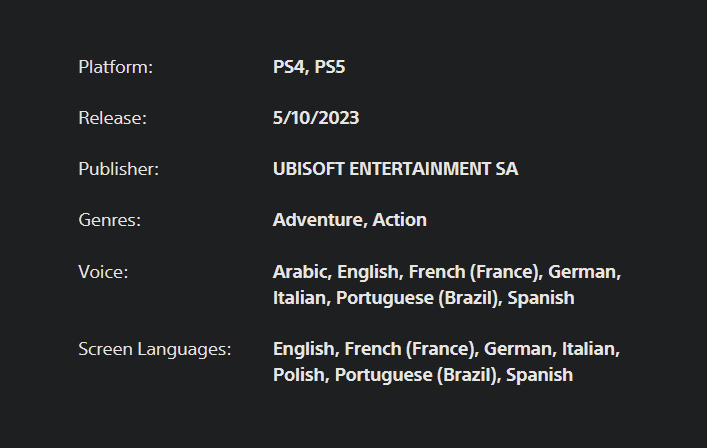
Task: Click the "Voice:" label
Action: coord(103,271)
